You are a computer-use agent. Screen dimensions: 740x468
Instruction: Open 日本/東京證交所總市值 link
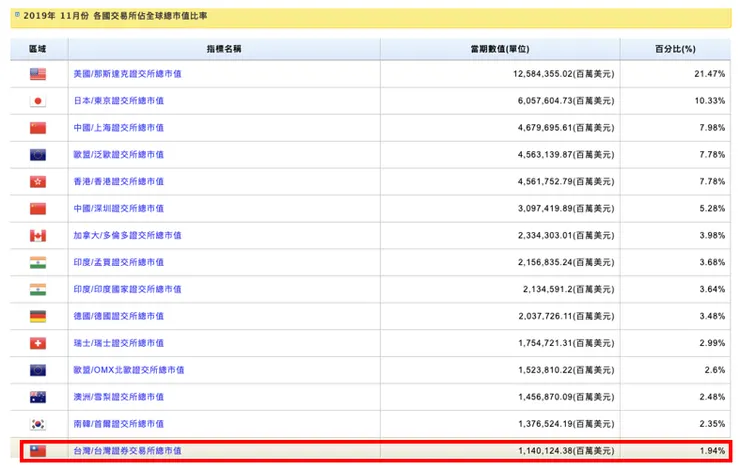coord(118,101)
